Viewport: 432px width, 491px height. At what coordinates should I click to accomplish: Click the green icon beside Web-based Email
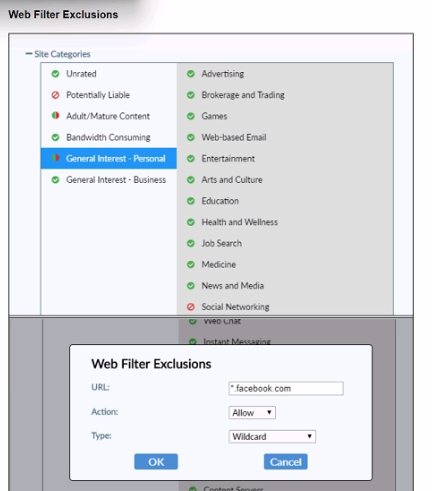pyautogui.click(x=191, y=137)
